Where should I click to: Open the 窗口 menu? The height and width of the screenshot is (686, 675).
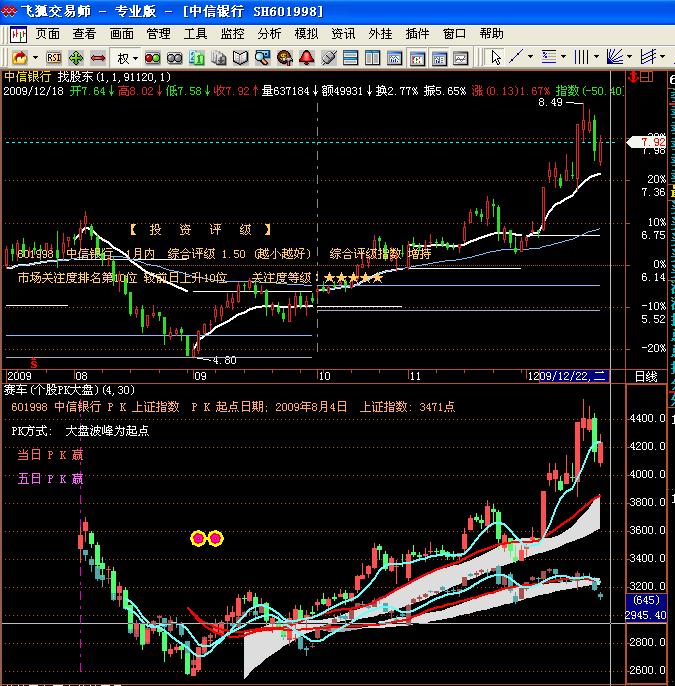tap(455, 34)
